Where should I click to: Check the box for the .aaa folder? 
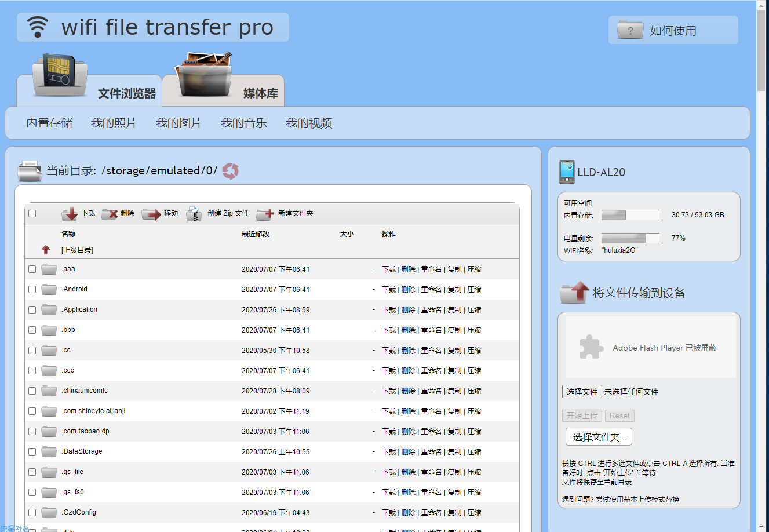tap(32, 269)
